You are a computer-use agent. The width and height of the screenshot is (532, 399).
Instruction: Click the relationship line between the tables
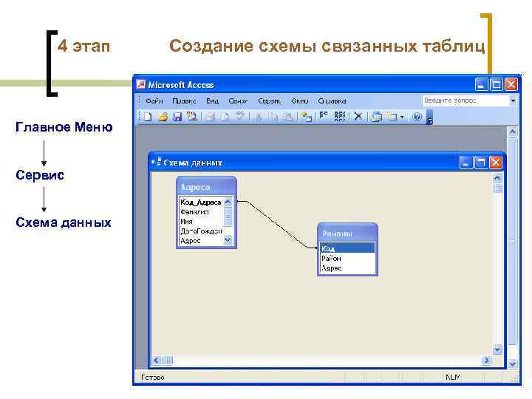point(277,225)
